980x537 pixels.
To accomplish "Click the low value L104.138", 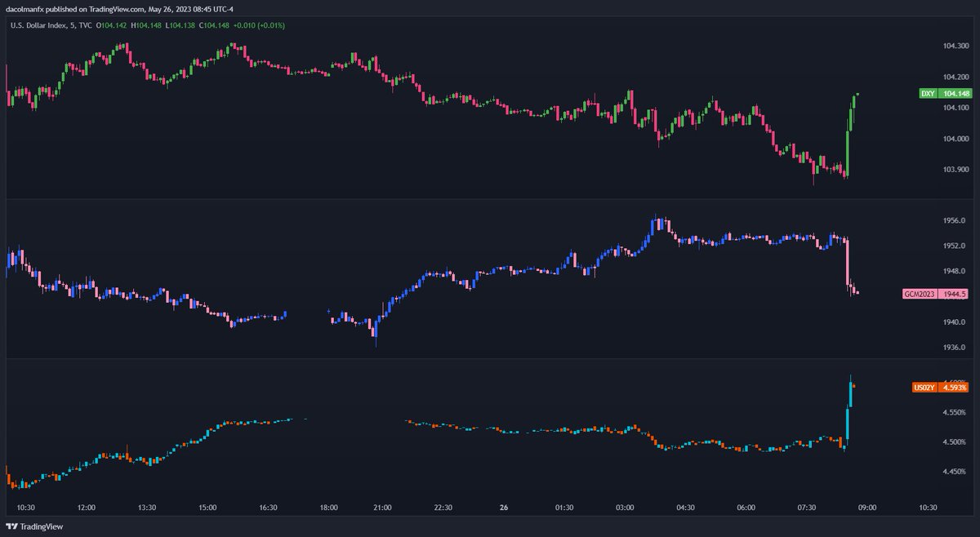I will (x=180, y=25).
